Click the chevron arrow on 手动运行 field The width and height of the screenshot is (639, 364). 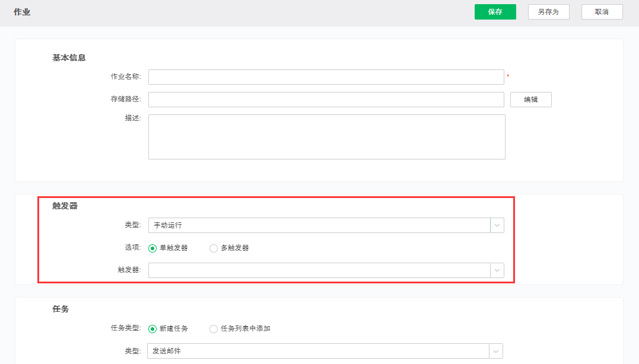pyautogui.click(x=497, y=225)
